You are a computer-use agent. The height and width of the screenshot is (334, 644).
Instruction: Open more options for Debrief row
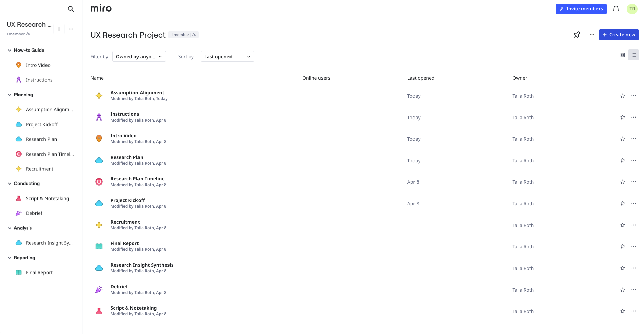(x=634, y=290)
